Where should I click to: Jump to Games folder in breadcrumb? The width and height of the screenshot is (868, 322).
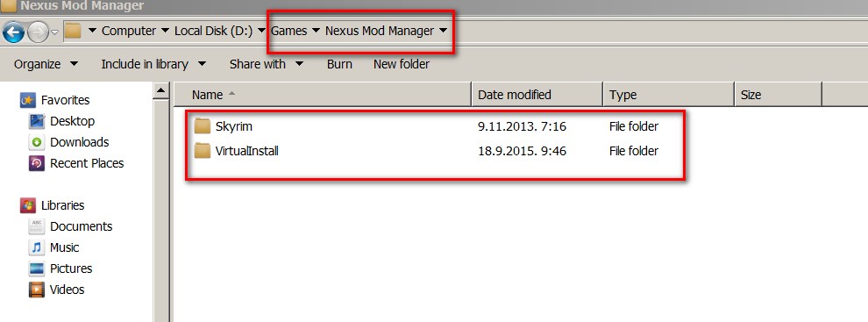pos(289,31)
